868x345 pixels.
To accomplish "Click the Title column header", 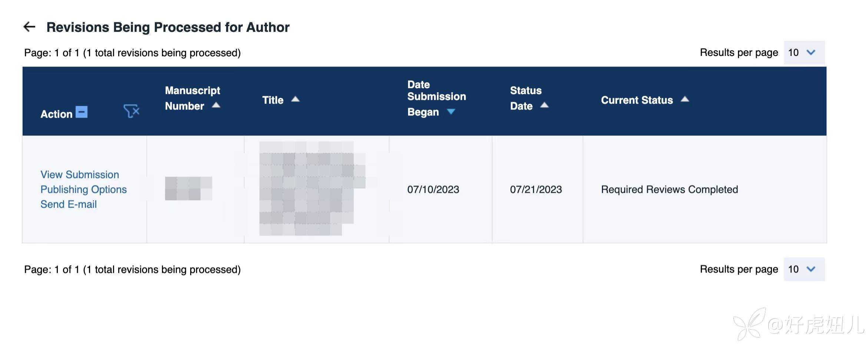I will [273, 100].
